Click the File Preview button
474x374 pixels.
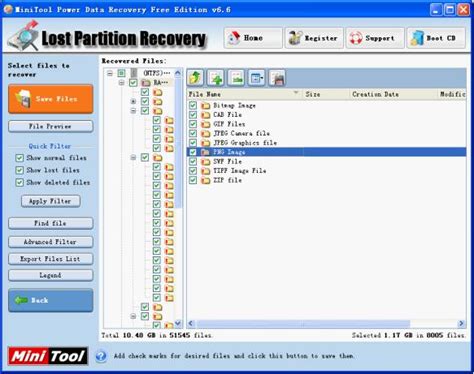click(x=51, y=126)
